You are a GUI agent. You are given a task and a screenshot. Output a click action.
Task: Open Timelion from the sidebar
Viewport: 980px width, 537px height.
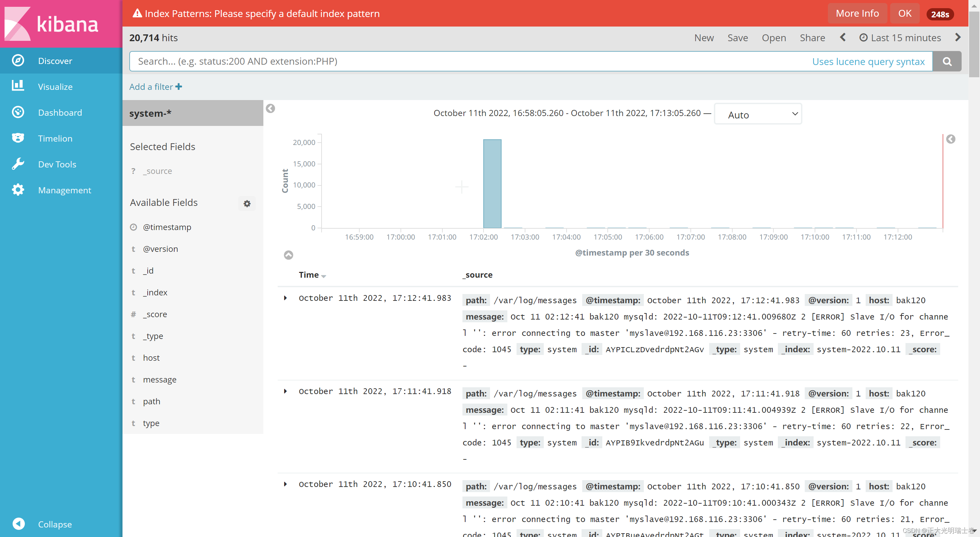[55, 138]
